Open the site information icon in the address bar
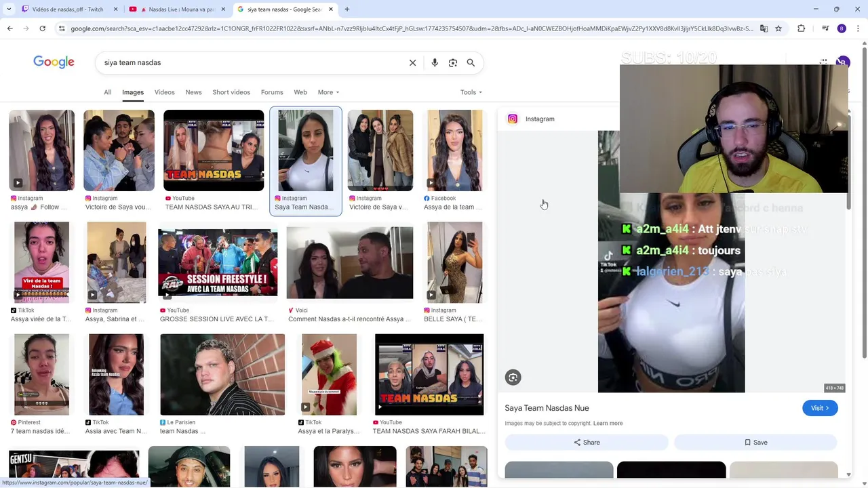 tap(62, 28)
